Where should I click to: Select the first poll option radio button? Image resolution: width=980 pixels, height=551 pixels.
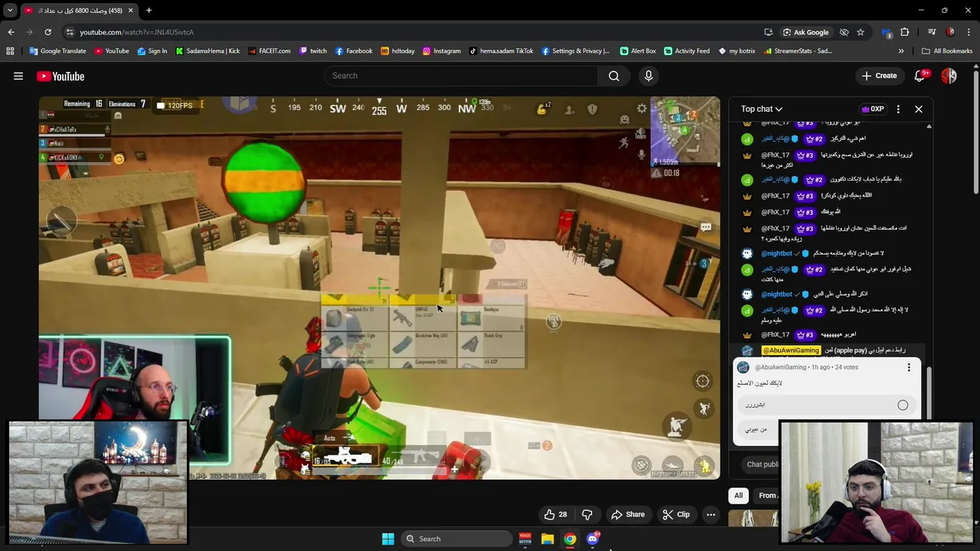click(x=903, y=405)
